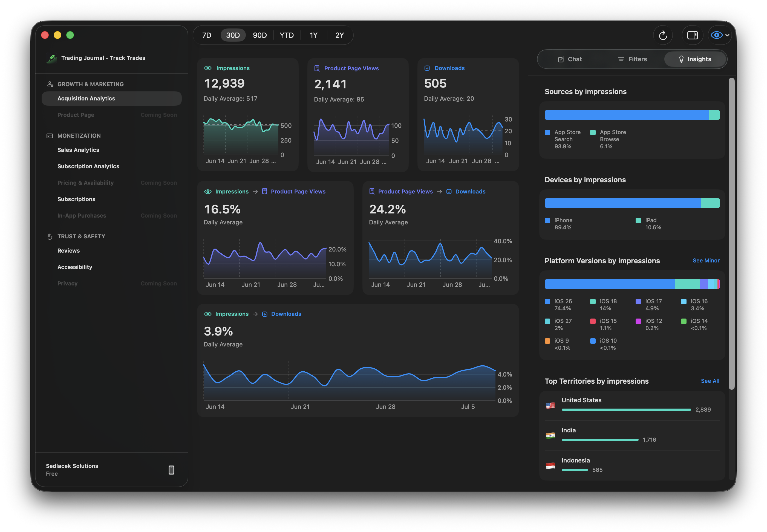The width and height of the screenshot is (767, 532).
Task: Open the Filters tab
Action: tap(632, 59)
